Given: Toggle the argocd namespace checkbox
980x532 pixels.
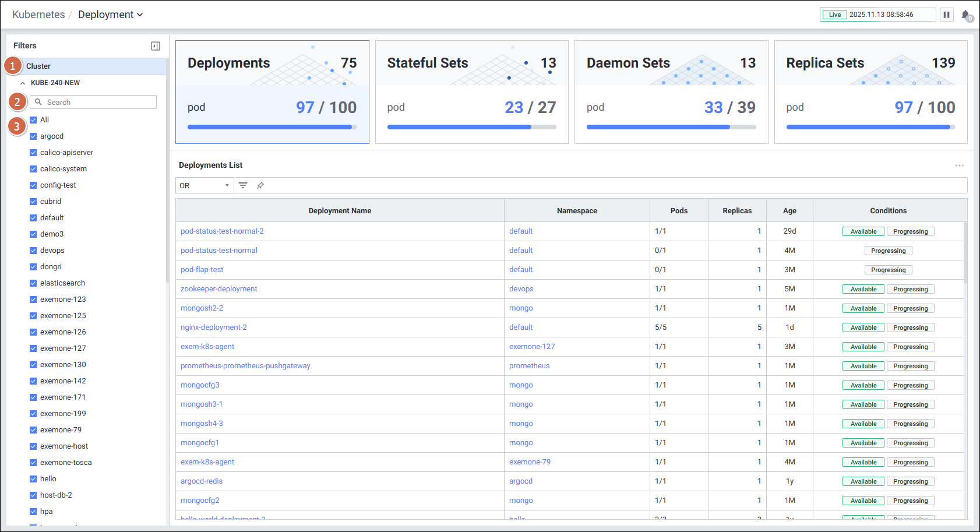Looking at the screenshot, I should (x=33, y=136).
